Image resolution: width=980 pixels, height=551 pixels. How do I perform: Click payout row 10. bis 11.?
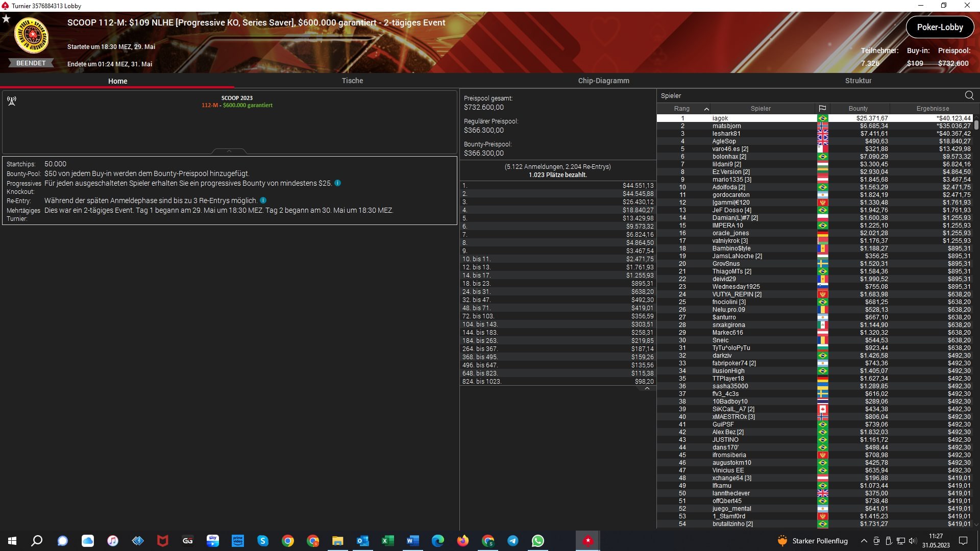(558, 259)
